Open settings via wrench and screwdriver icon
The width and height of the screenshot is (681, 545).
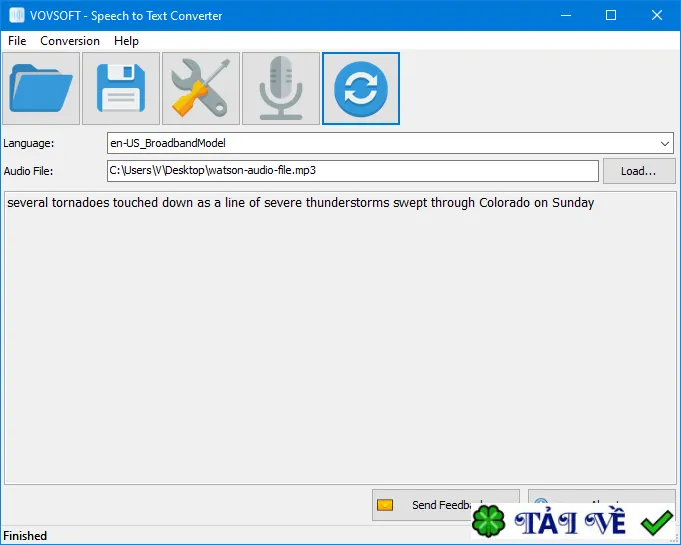click(201, 89)
